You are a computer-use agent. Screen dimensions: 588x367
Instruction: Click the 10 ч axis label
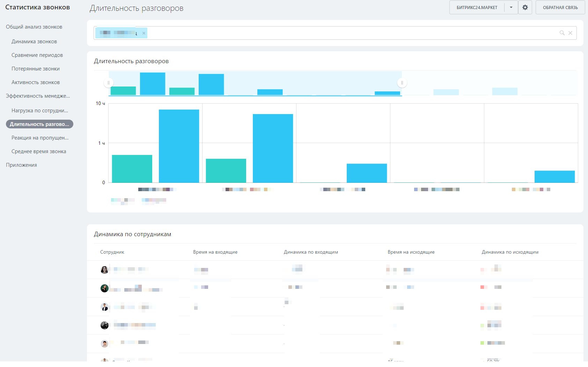click(x=101, y=103)
